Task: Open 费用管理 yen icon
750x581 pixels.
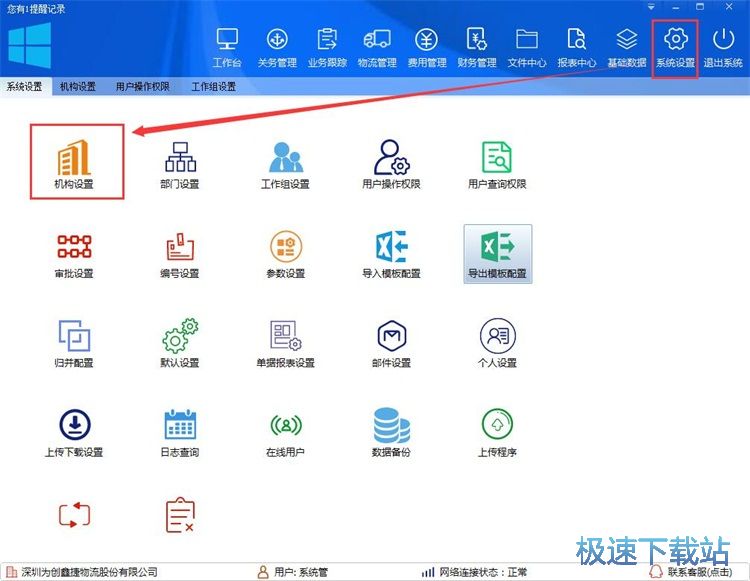Action: tap(427, 48)
